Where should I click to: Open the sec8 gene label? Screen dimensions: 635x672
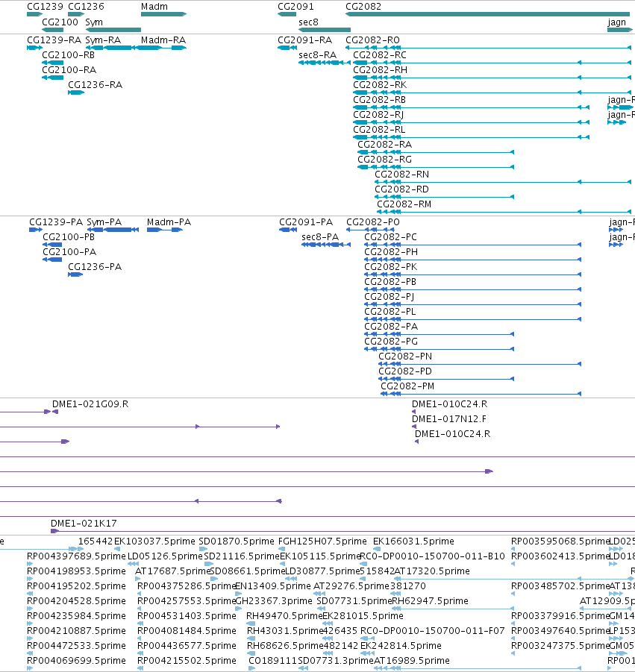pos(308,22)
